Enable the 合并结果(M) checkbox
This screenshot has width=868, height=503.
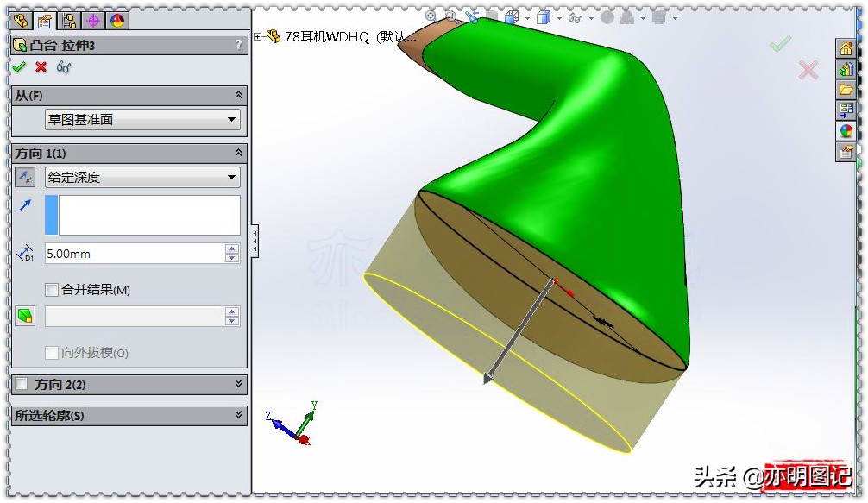point(51,290)
